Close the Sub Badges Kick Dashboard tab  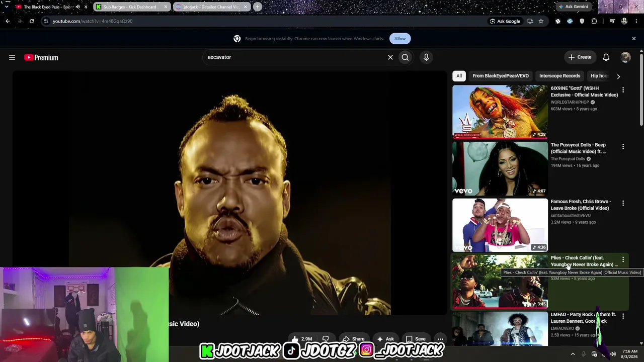pos(166,7)
